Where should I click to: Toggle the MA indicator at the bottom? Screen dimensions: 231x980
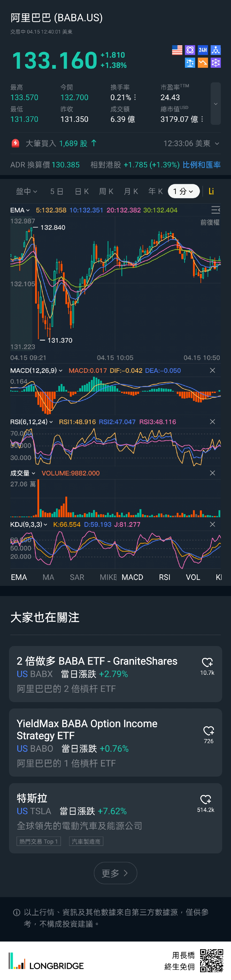(49, 577)
